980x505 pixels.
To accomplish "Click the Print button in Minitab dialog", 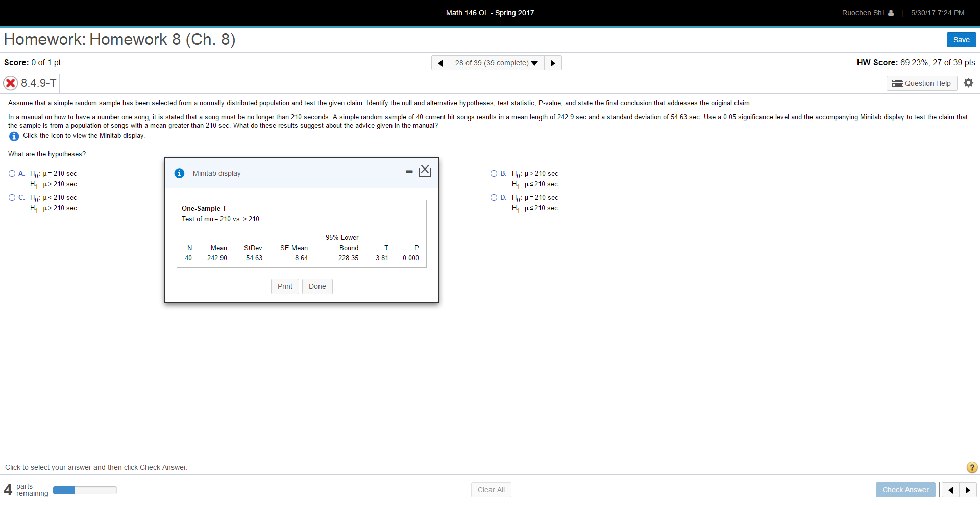I will click(285, 286).
